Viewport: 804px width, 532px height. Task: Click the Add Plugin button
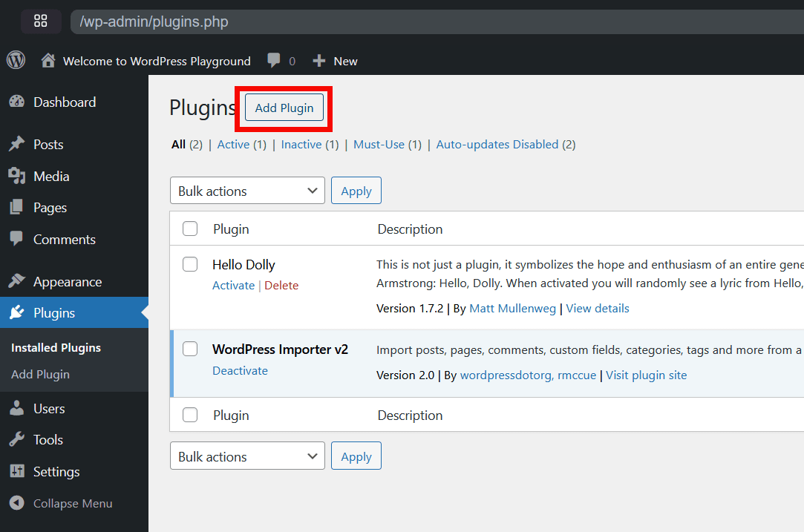pos(284,108)
